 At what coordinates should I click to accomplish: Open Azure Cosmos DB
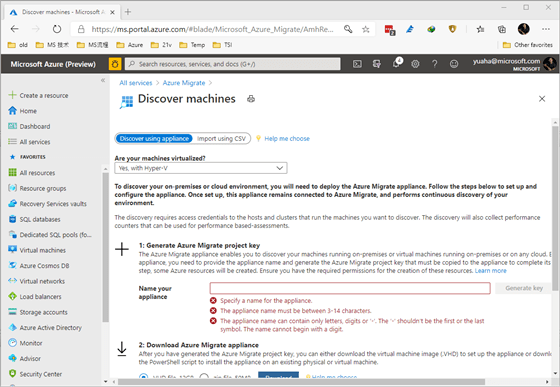pyautogui.click(x=39, y=266)
